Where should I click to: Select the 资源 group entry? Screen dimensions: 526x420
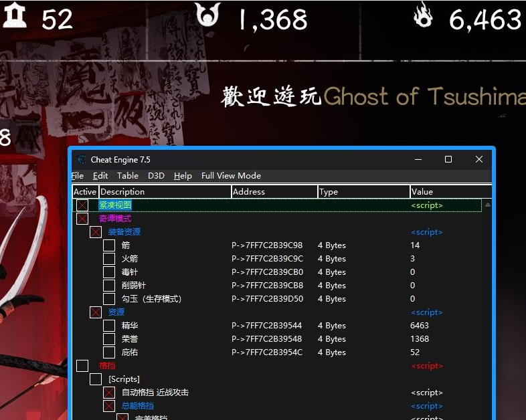[116, 312]
